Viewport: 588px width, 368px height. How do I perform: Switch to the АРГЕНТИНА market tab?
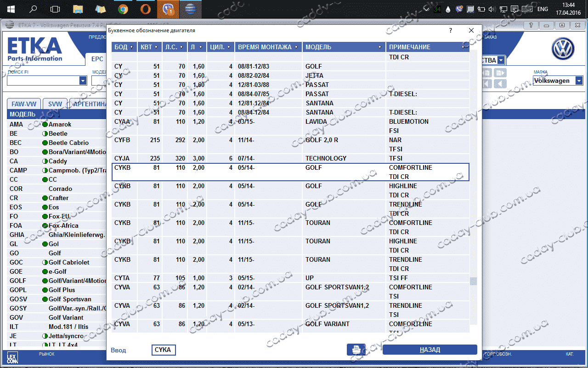89,104
